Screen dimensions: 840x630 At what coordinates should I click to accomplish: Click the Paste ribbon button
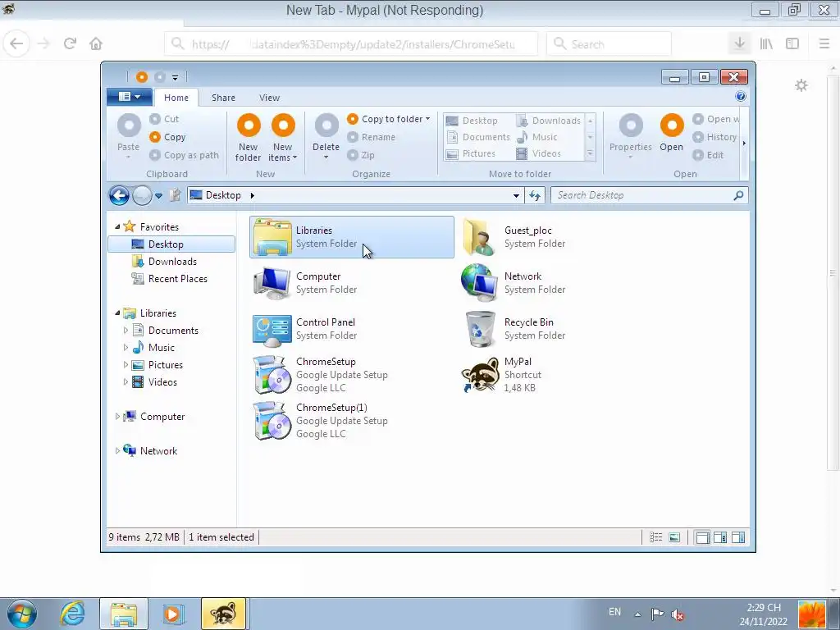[x=129, y=136]
